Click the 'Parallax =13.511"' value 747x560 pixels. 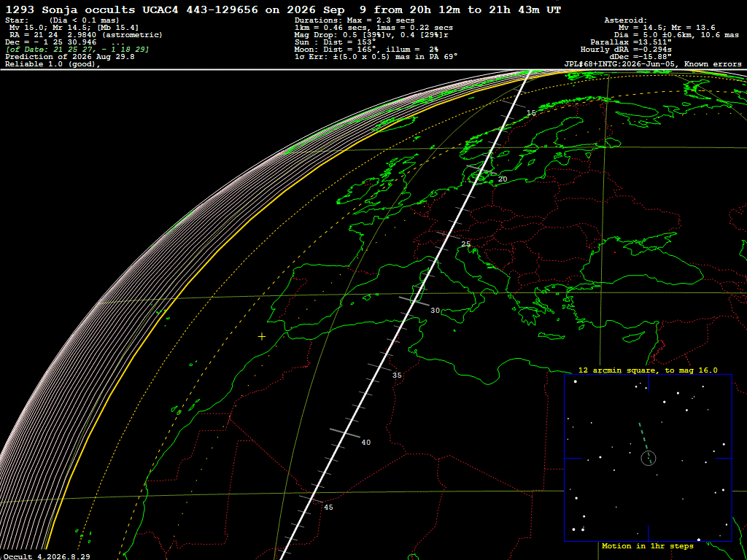pos(631,42)
